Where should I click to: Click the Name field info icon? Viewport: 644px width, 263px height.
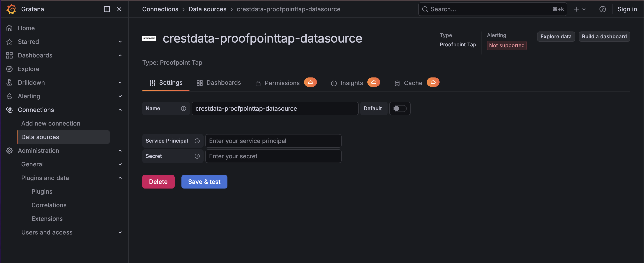pos(184,108)
